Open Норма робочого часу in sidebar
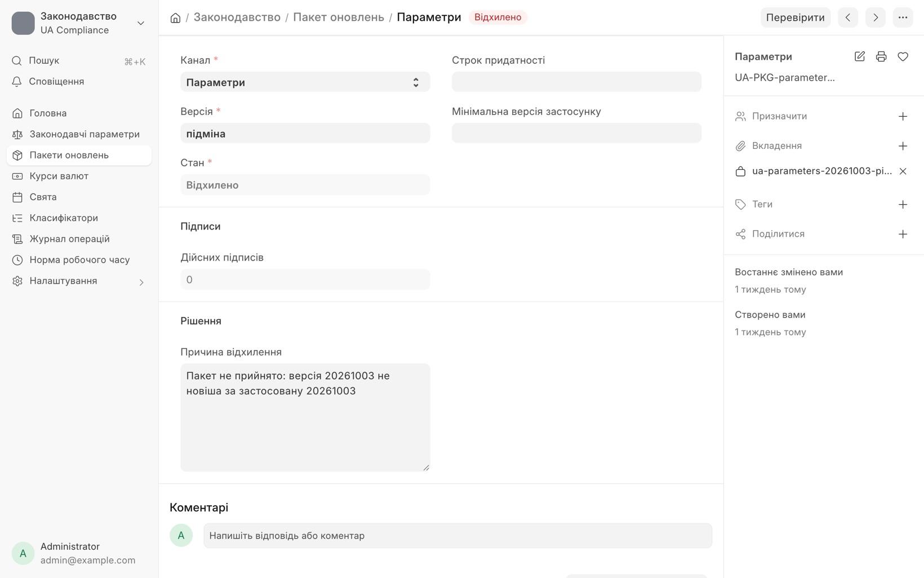Viewport: 924px width, 578px height. [x=79, y=260]
